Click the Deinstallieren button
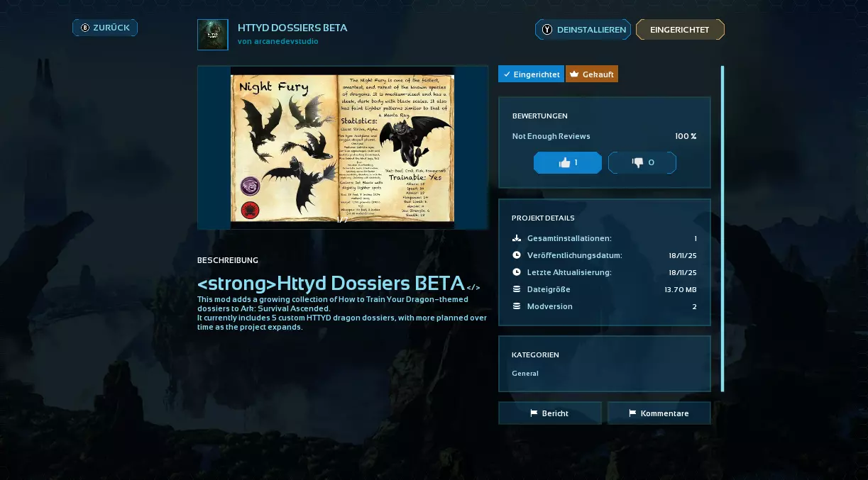This screenshot has width=868, height=480. (x=583, y=30)
